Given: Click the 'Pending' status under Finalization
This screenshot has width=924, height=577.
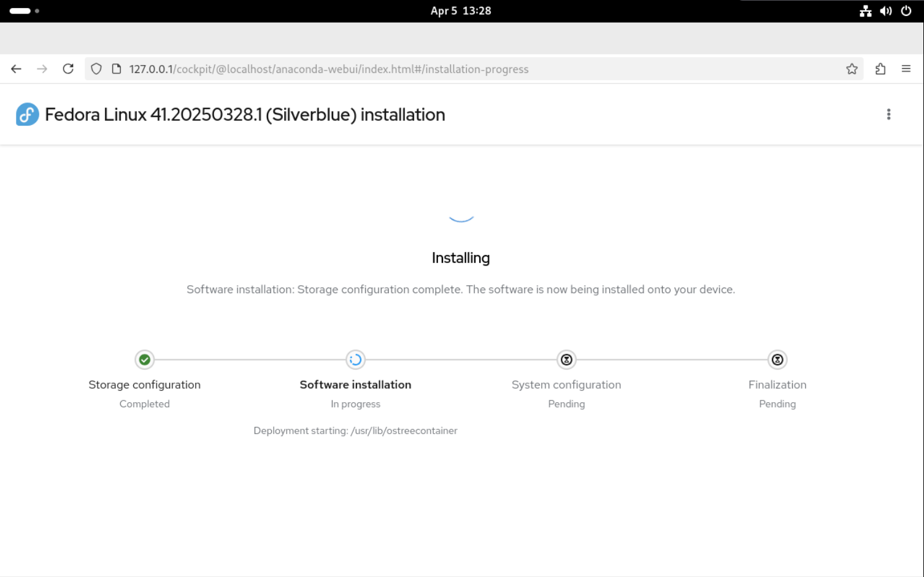Looking at the screenshot, I should 777,404.
